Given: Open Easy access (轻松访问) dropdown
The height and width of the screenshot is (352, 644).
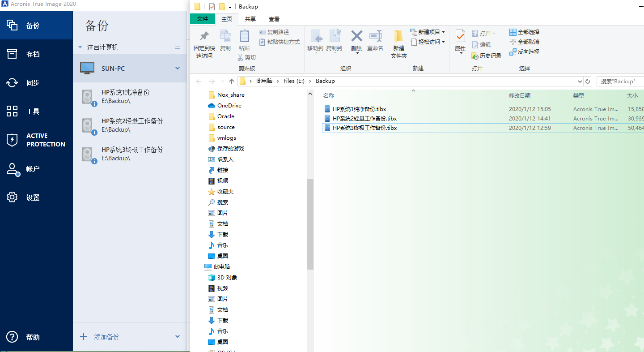Looking at the screenshot, I should click(428, 42).
